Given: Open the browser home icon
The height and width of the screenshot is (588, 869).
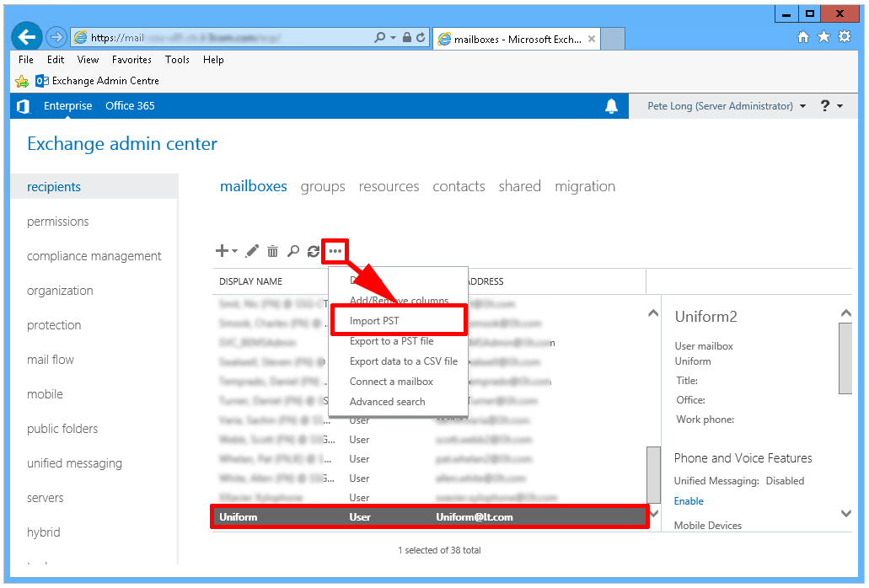Looking at the screenshot, I should [803, 37].
